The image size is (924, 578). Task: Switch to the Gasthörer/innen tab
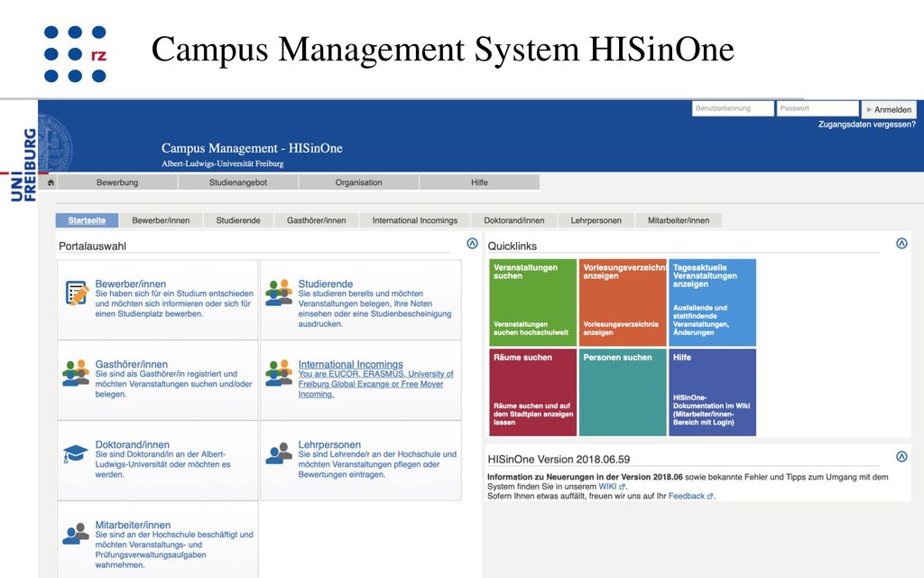(x=317, y=220)
